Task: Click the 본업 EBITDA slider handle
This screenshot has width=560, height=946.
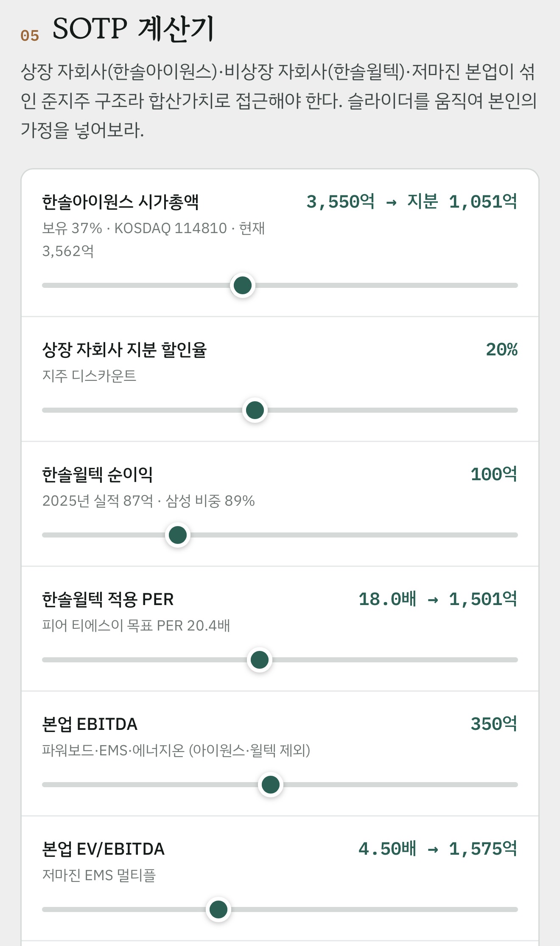Action: pos(271,785)
